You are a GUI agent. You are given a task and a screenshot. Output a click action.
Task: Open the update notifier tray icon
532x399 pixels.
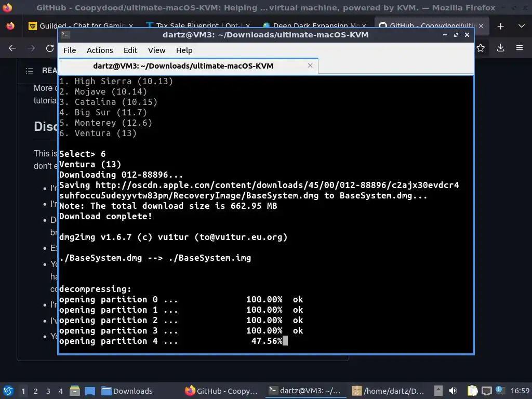[x=499, y=390]
